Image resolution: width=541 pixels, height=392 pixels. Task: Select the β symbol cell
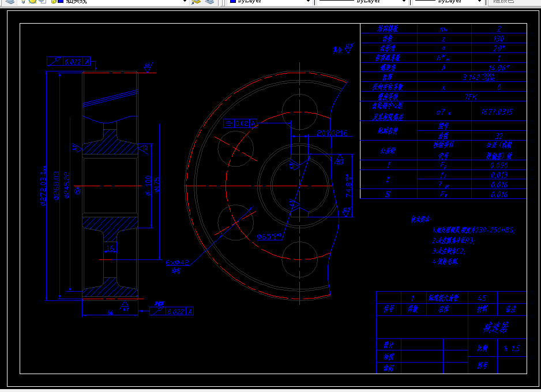click(x=444, y=67)
